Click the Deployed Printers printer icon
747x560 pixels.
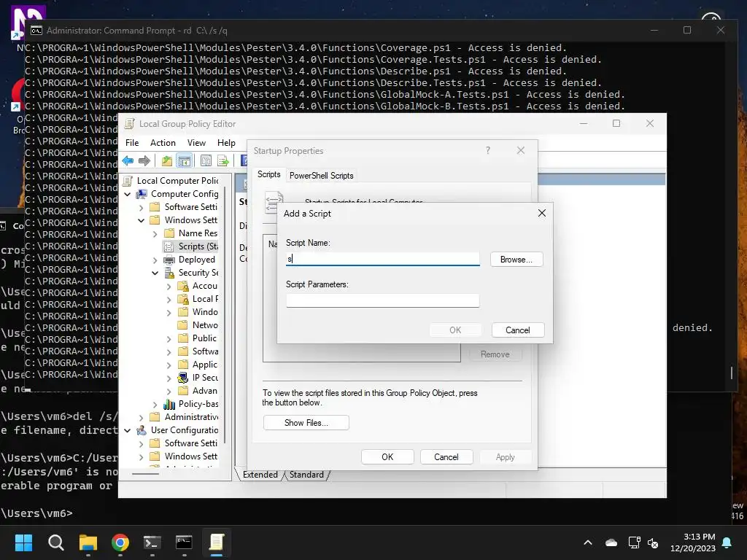point(169,260)
